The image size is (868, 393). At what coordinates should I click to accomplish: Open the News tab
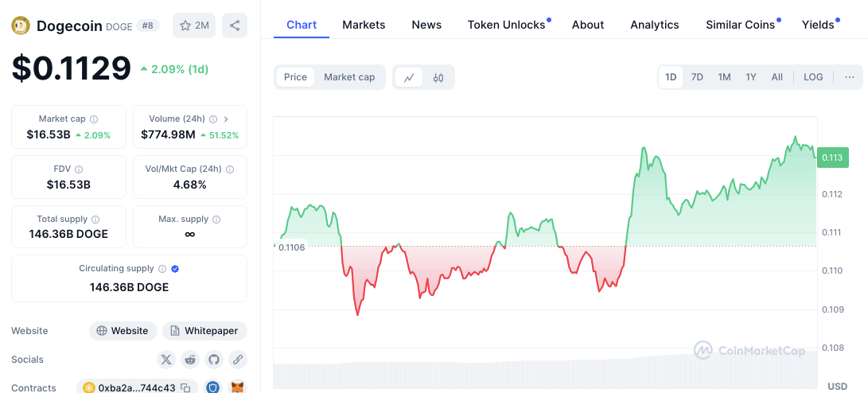426,25
